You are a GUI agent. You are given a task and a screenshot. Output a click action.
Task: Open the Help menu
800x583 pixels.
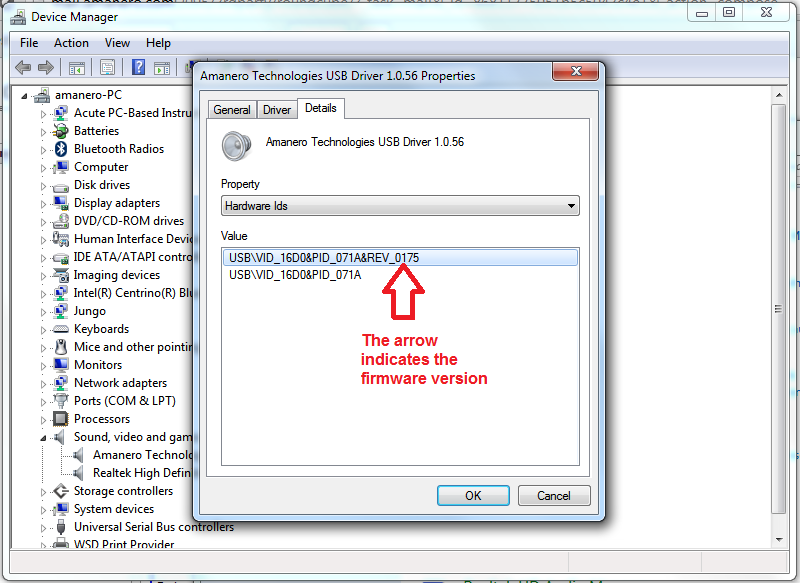point(158,43)
